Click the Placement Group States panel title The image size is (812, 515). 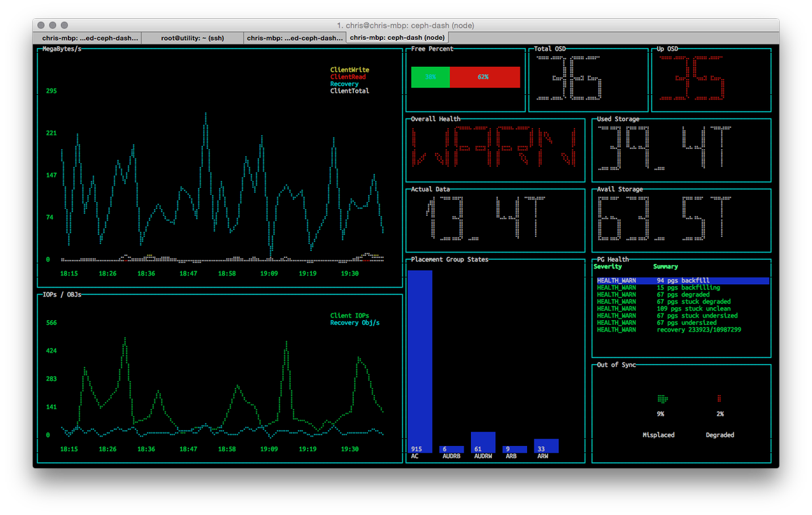449,259
